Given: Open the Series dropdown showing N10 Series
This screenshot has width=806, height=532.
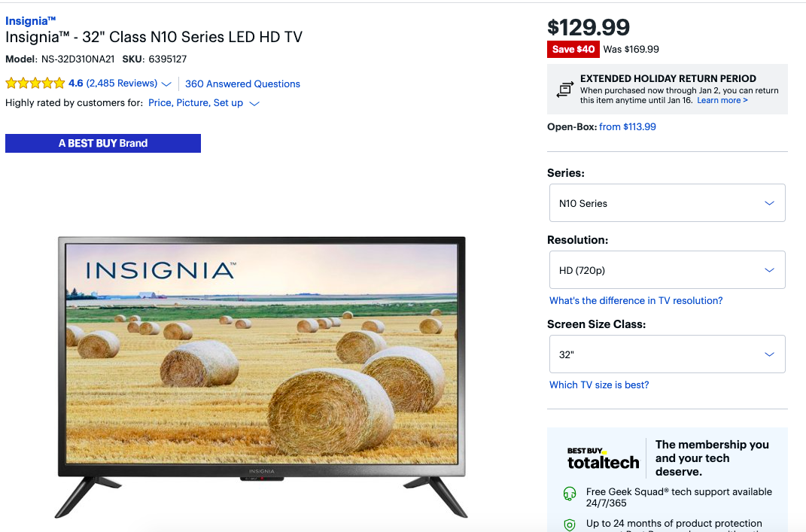Looking at the screenshot, I should pyautogui.click(x=667, y=203).
